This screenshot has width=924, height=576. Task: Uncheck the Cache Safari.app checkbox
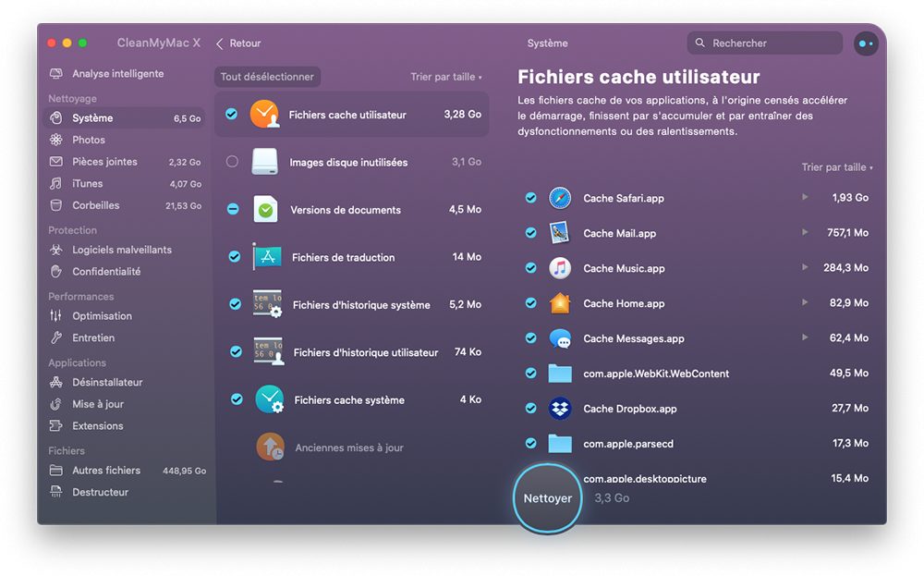(530, 198)
